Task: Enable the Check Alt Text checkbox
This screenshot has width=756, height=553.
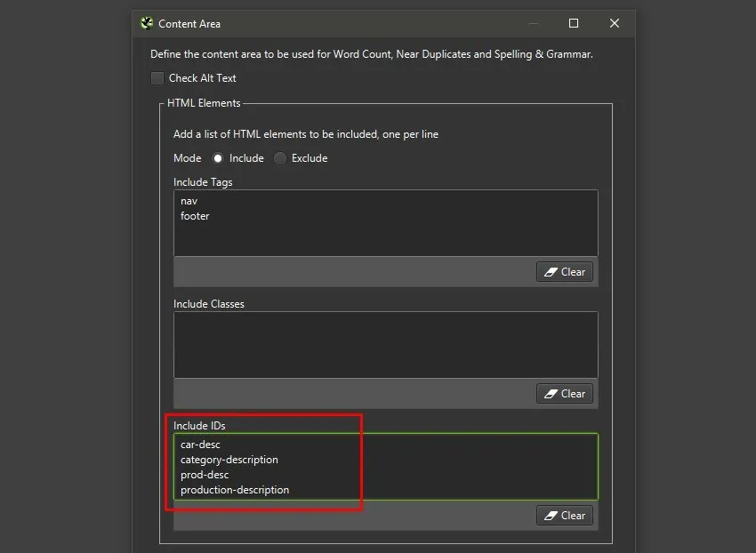Action: (x=157, y=78)
